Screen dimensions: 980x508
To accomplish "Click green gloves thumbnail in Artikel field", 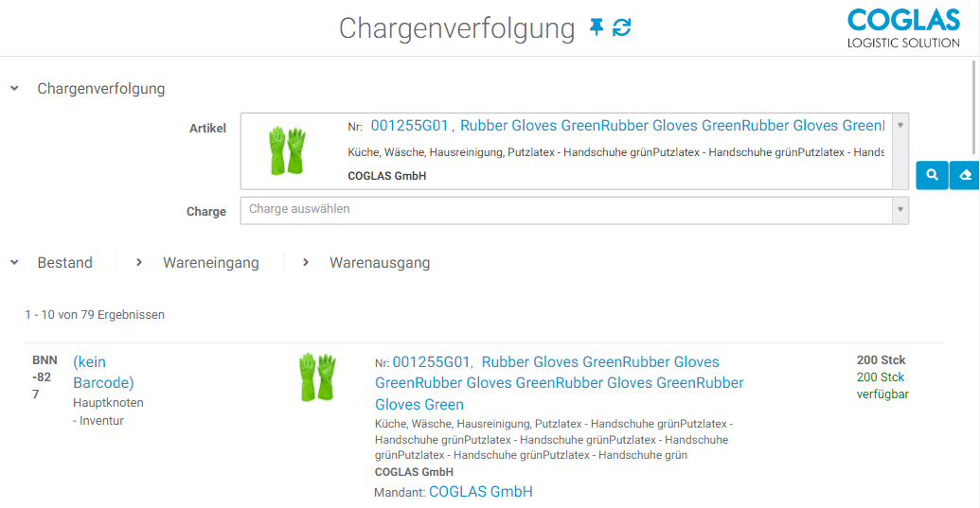I will pos(287,150).
